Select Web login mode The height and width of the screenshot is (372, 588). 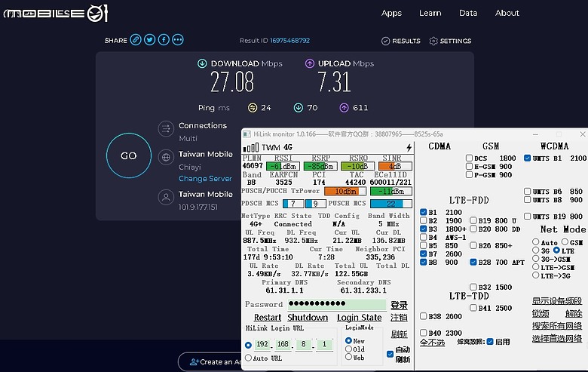point(348,357)
